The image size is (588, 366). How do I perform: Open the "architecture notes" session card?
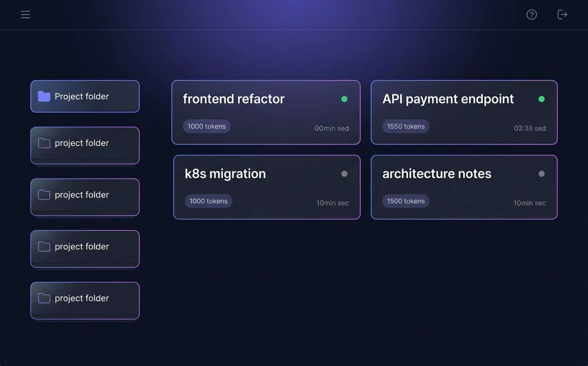[464, 187]
